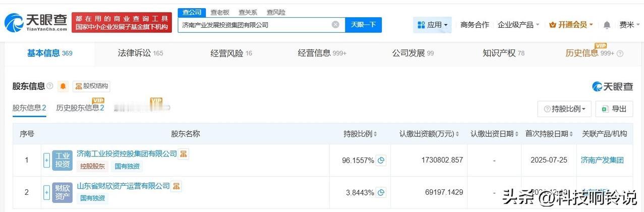Open the 企业级产品 dropdown

tap(518, 25)
